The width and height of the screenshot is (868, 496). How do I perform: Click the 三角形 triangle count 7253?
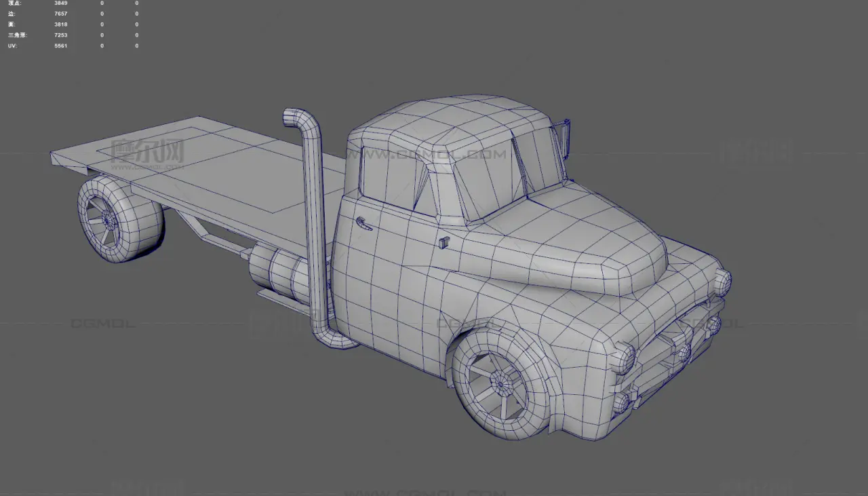pyautogui.click(x=60, y=35)
